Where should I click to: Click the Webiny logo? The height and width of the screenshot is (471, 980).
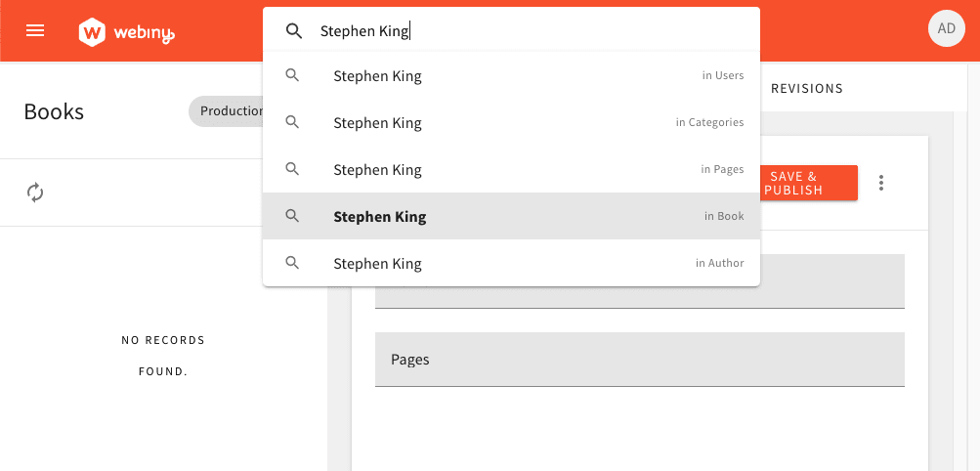(x=126, y=32)
